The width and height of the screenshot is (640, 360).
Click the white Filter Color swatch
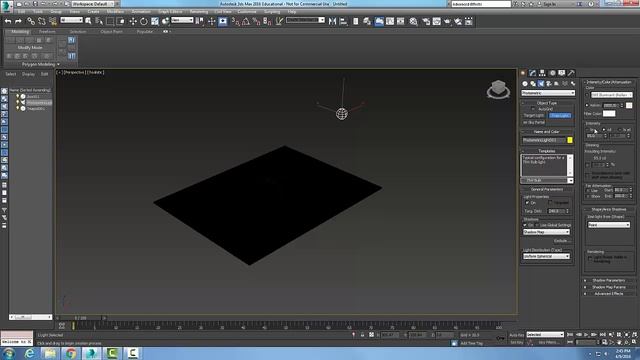[609, 113]
